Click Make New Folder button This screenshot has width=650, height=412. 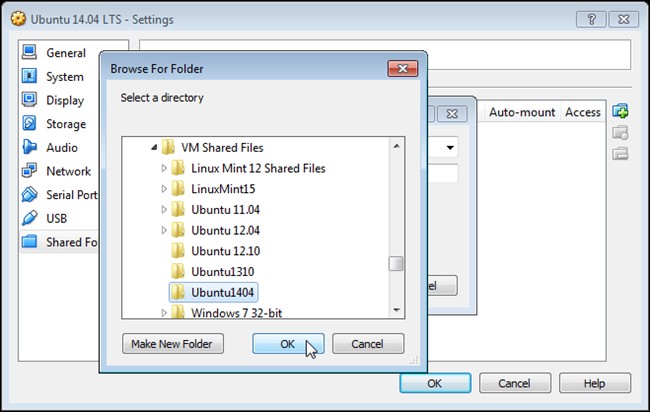(173, 344)
